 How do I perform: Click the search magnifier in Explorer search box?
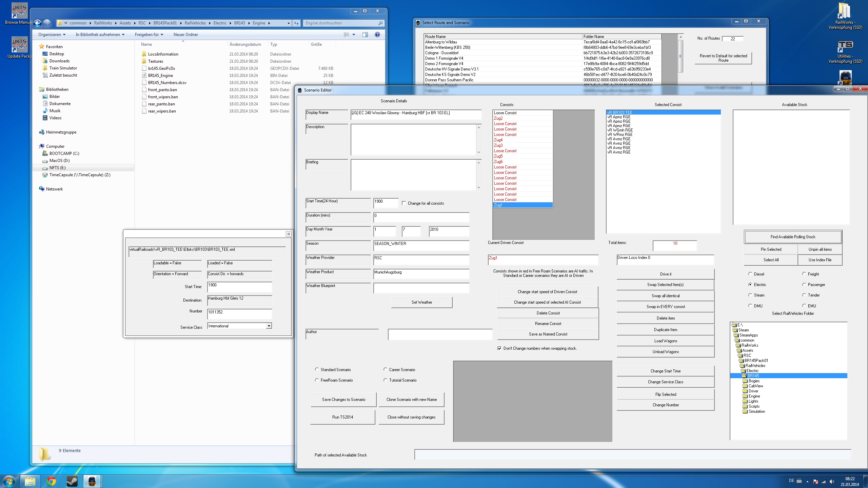tap(380, 23)
